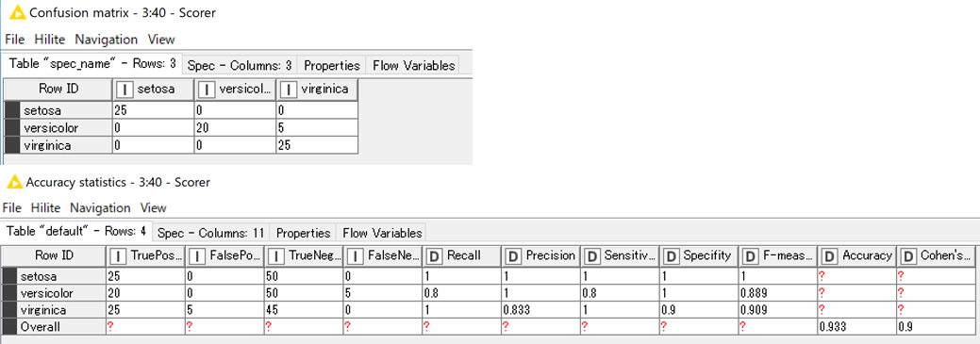
Task: Switch to Spec - Columns: 11 tab
Action: coord(212,233)
